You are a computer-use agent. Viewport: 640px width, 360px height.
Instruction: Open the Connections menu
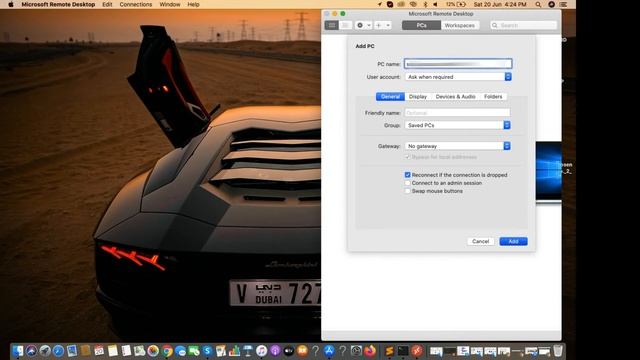click(x=136, y=4)
